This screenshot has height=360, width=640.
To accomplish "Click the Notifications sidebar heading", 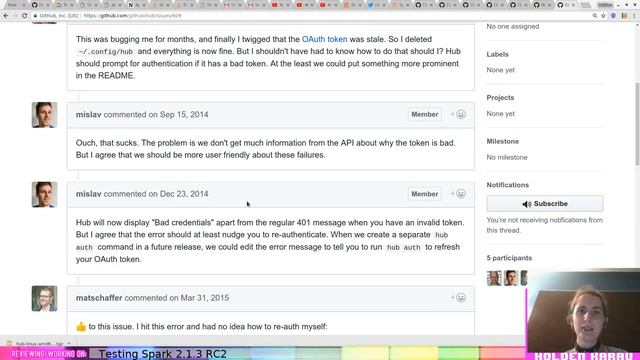I will (507, 185).
